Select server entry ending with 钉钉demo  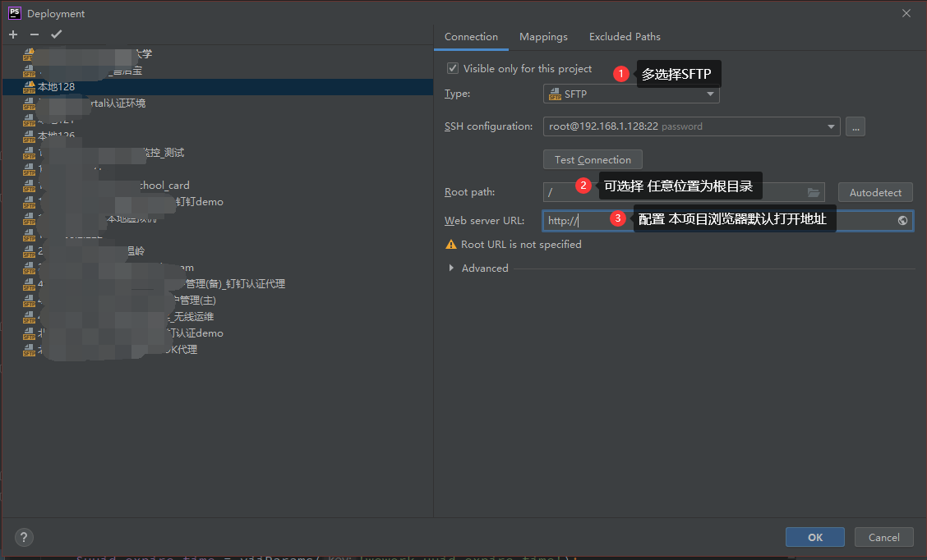218,202
